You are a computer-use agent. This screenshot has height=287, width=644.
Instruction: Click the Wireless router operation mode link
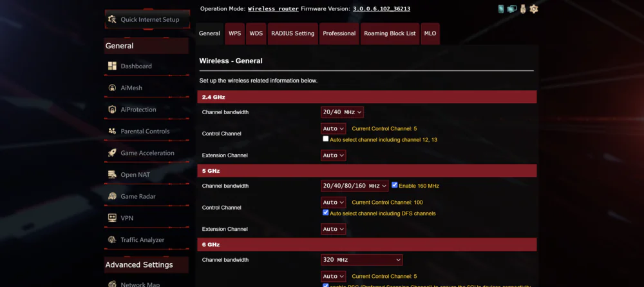[273, 8]
